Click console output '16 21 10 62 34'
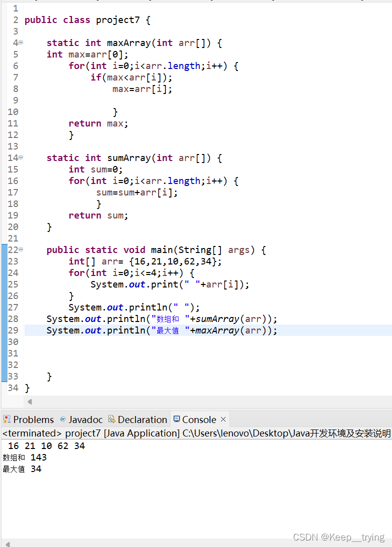 coord(46,446)
